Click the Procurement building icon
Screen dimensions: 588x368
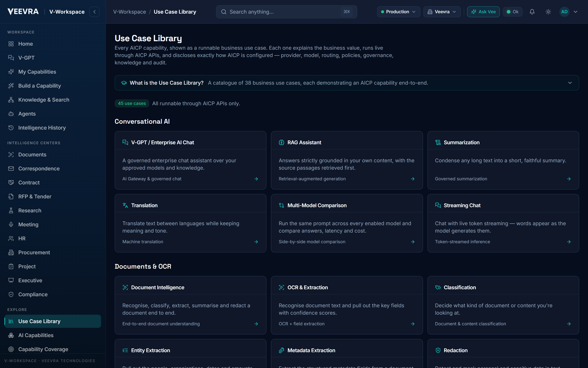point(11,252)
